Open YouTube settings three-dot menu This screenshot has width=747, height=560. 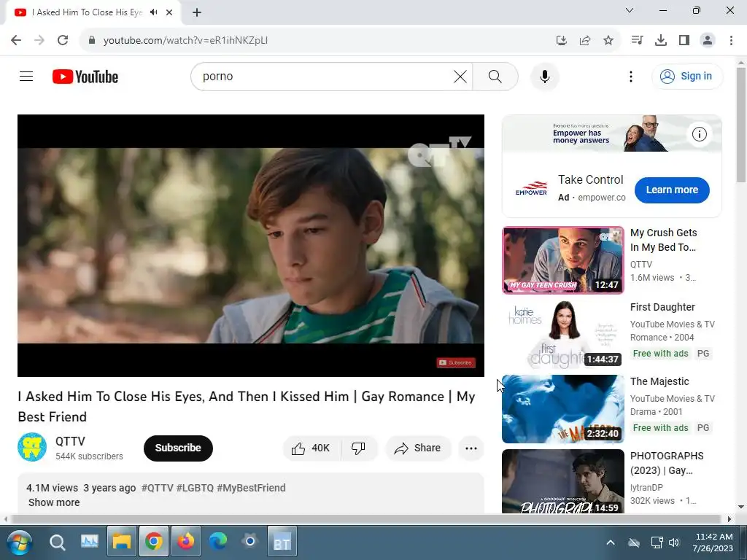(631, 76)
